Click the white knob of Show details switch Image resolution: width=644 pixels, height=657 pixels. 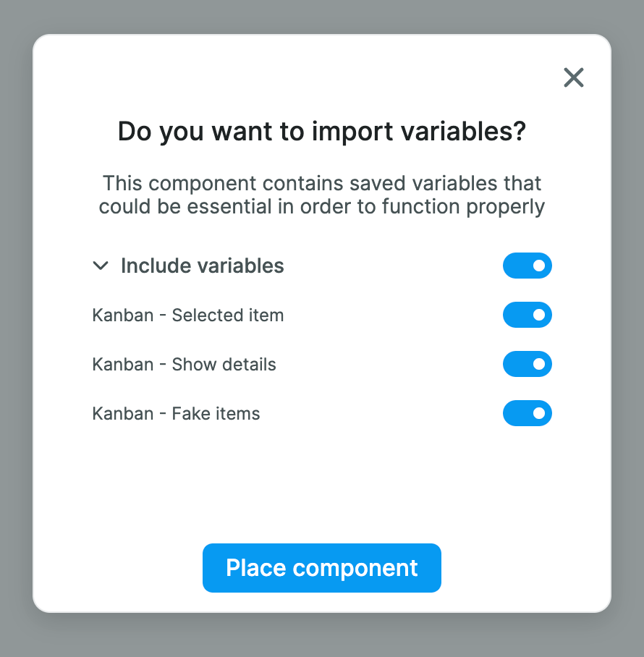[539, 364]
